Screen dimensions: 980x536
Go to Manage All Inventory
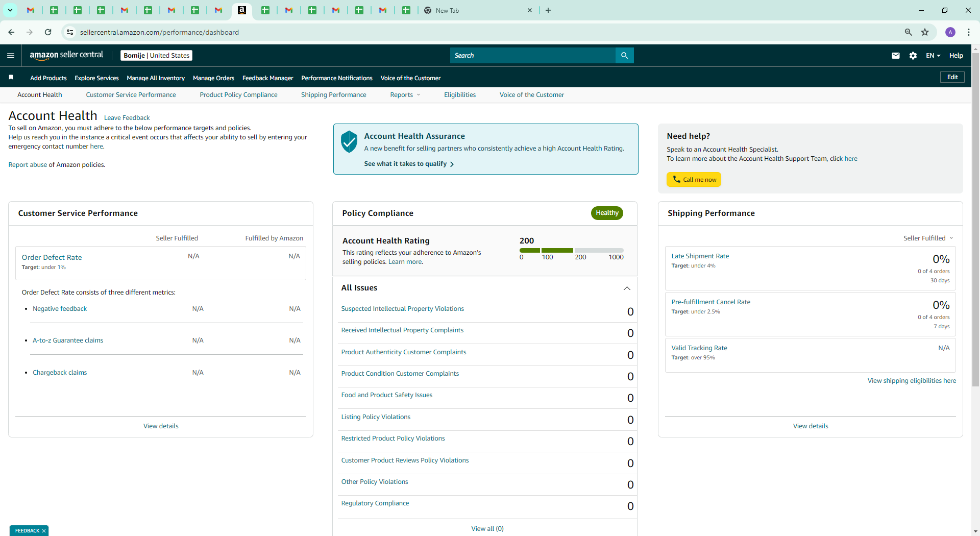pyautogui.click(x=156, y=78)
